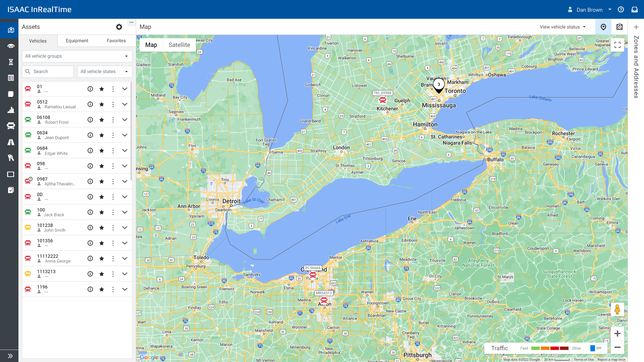Toggle favorite star for vehicle 100
The image size is (644, 362).
[x=102, y=212]
